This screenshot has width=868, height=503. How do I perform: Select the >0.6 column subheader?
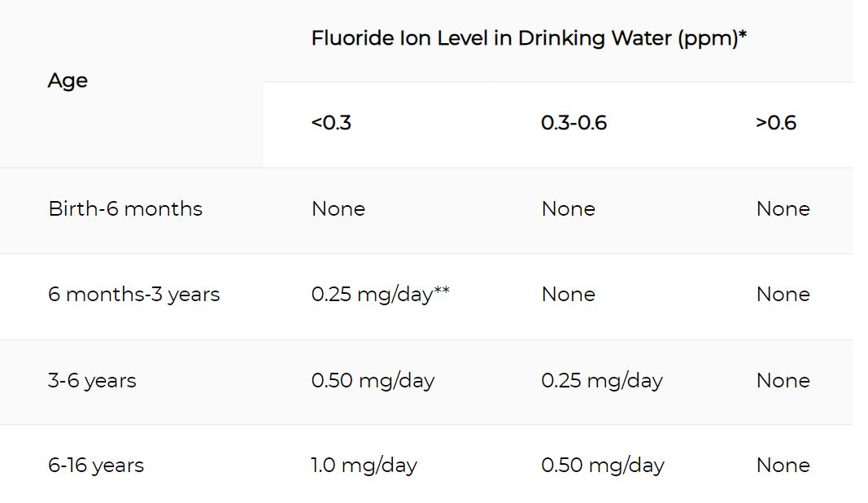pos(776,123)
